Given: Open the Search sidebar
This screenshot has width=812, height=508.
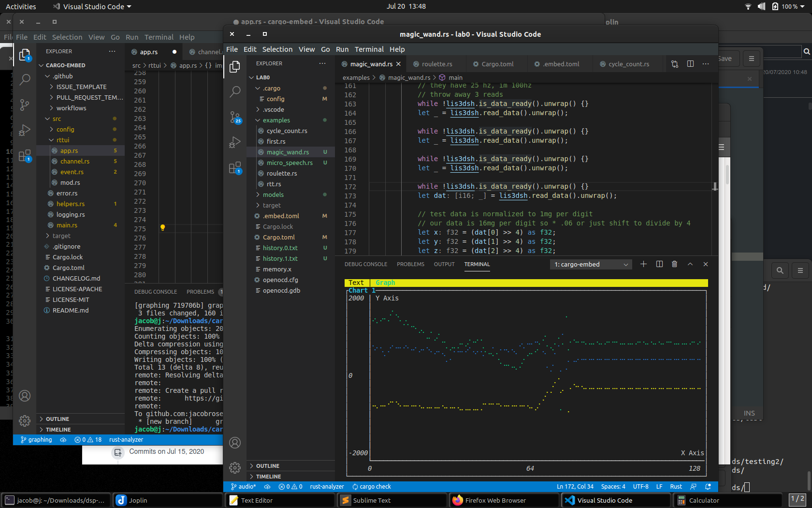Looking at the screenshot, I should 235,91.
